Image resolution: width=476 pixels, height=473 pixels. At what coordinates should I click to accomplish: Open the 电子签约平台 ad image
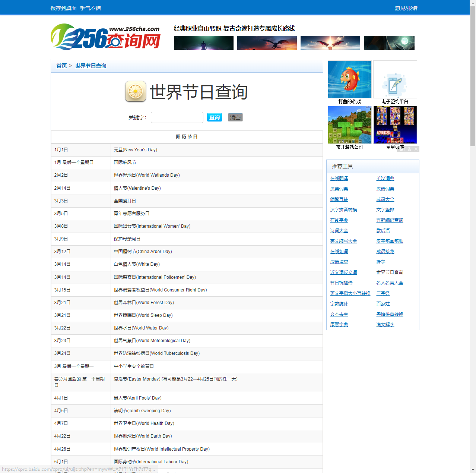coord(395,79)
